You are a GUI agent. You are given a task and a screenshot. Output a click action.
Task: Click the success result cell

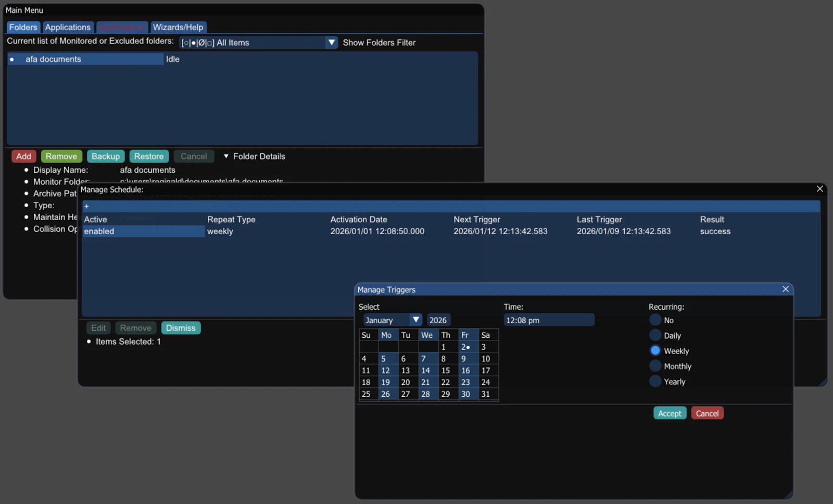(715, 231)
